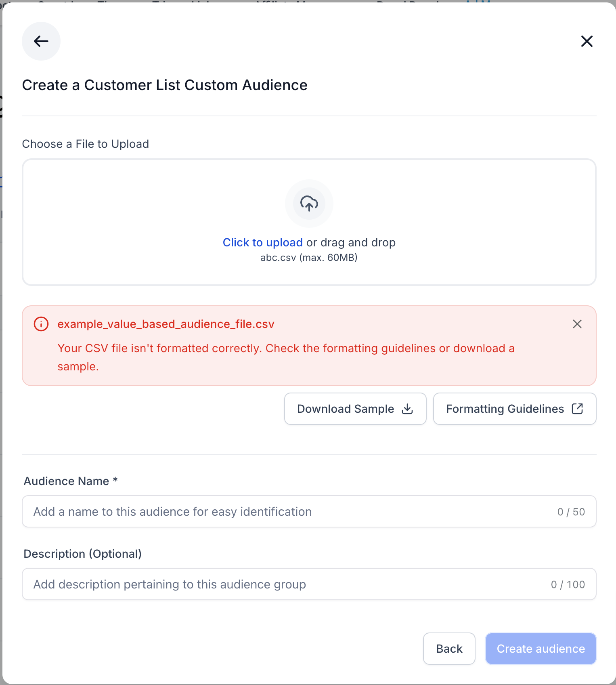Click the cloud upload icon
616x685 pixels.
309,204
